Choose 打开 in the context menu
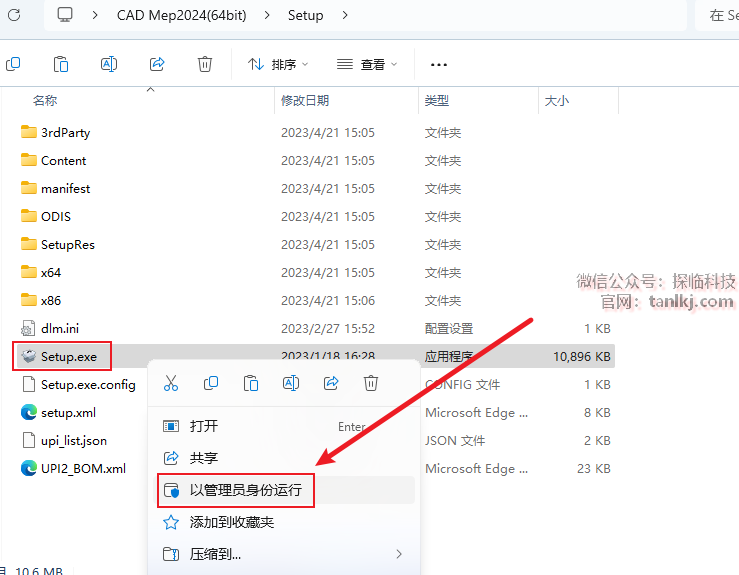The height and width of the screenshot is (575, 739). 204,426
